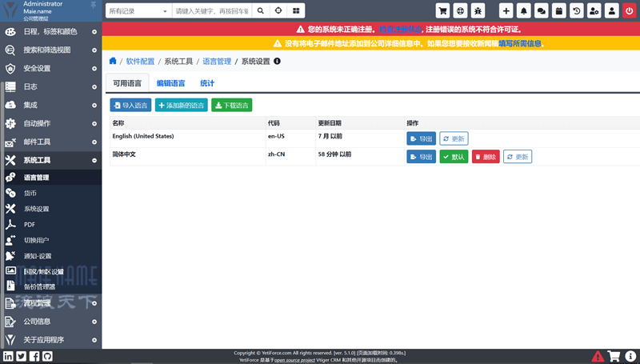Open LinkedIn icon in footer
The image size is (640, 364).
coord(8,356)
